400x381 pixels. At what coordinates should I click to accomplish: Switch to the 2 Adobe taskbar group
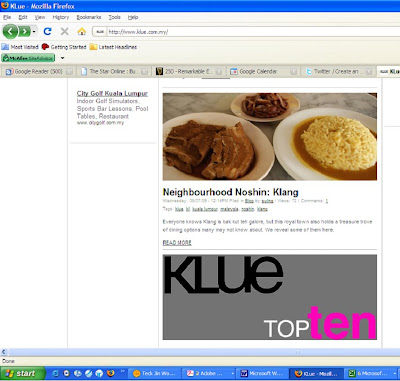click(209, 374)
